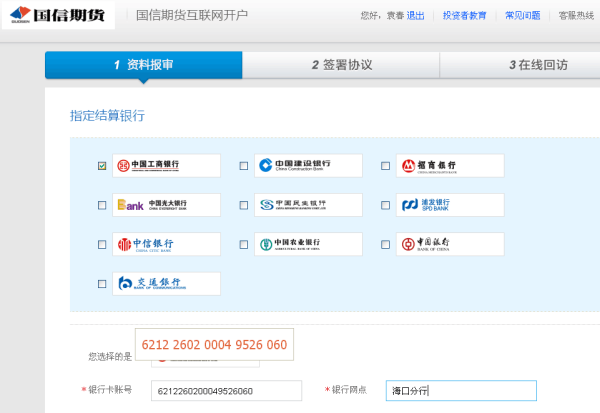600x413 pixels.
Task: Select the China Everbright Bank logo tile
Action: tap(166, 205)
